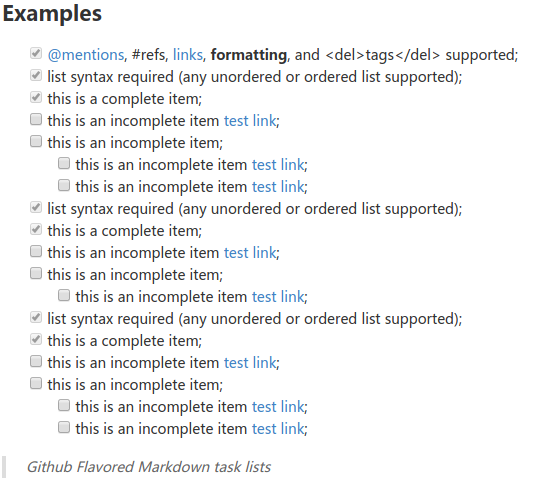This screenshot has width=551, height=487.
Task: Open the test link in the very last list item
Action: (278, 429)
